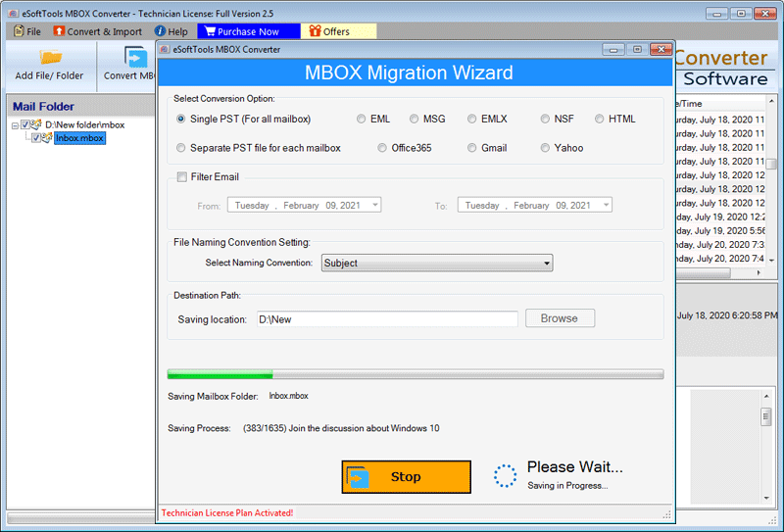Click the File menu document icon
Screen dimensions: 784x532
click(19, 31)
